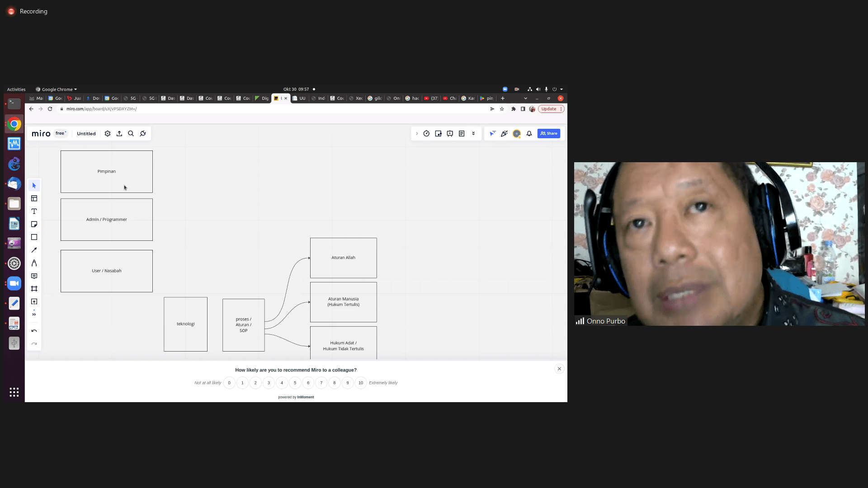
Task: Expand the collaboration tools chevron
Action: click(x=417, y=134)
